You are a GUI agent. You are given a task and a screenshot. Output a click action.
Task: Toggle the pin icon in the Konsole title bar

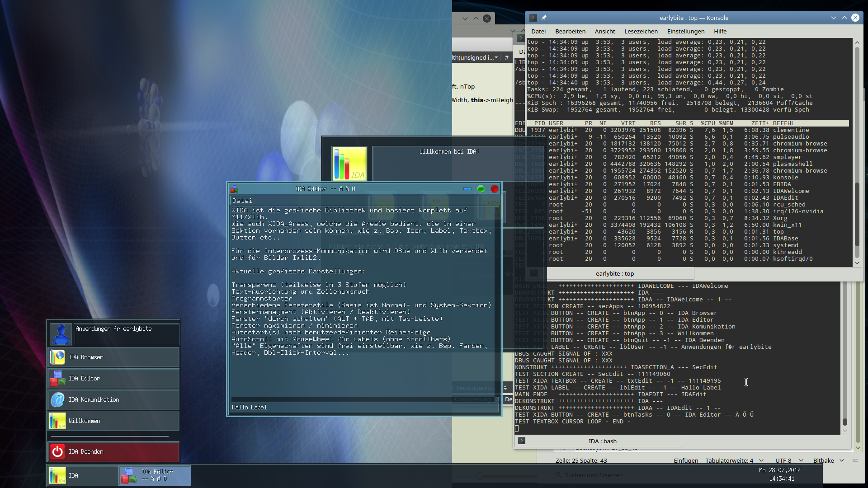pos(544,18)
